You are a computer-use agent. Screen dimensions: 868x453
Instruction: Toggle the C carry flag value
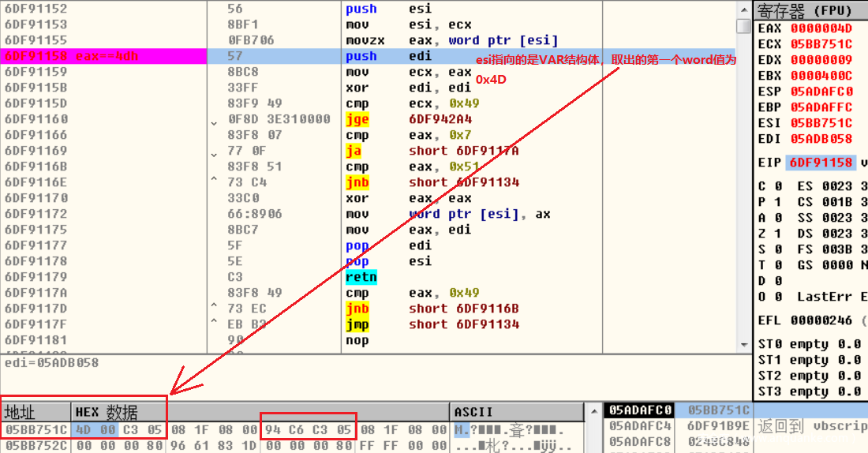click(777, 186)
